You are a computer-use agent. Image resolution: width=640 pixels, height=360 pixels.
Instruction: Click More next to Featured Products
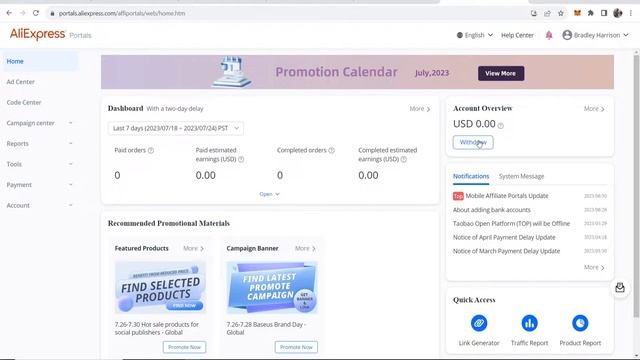point(193,248)
